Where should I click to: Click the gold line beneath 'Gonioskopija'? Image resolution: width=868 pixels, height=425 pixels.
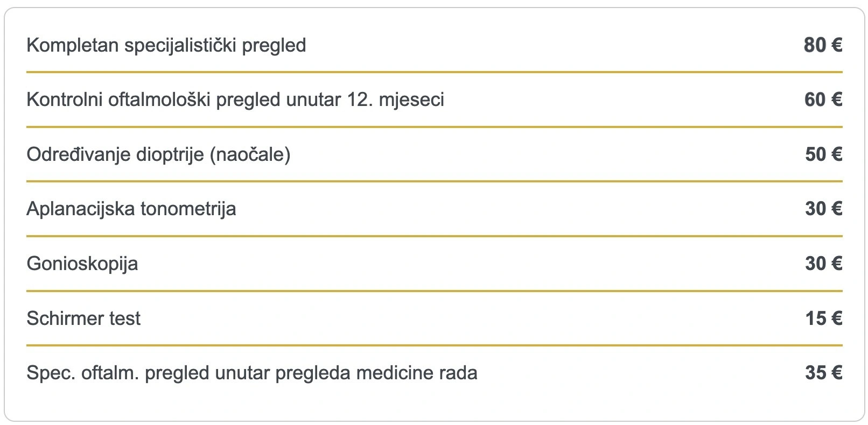(x=434, y=291)
